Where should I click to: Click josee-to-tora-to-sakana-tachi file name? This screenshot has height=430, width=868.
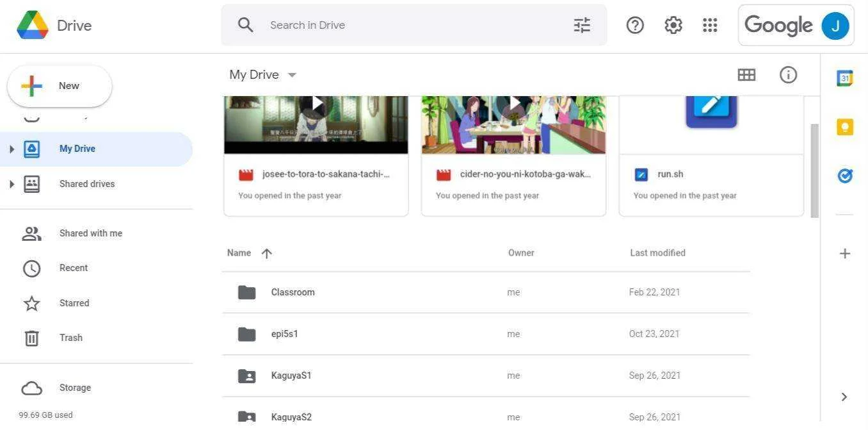tap(326, 174)
